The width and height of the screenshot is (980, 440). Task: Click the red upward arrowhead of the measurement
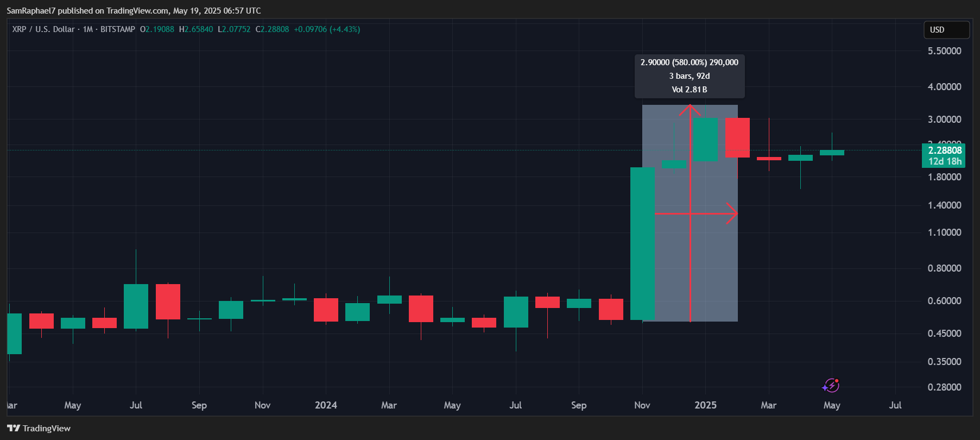coord(690,109)
